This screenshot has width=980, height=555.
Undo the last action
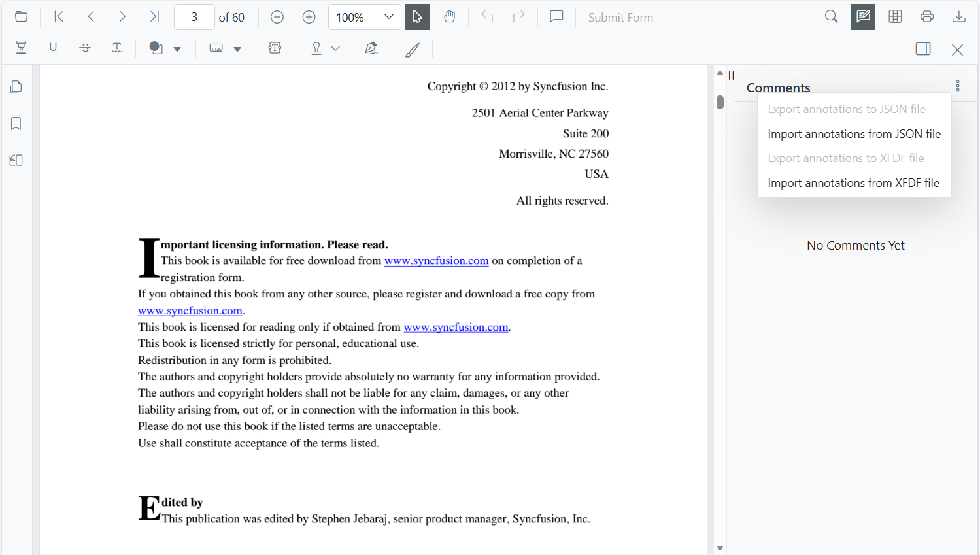487,17
